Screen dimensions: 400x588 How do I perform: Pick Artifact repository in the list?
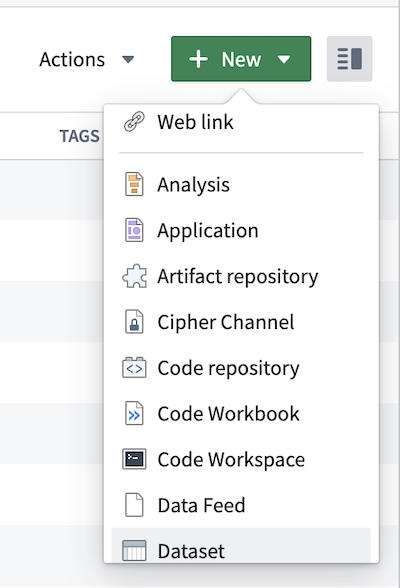(x=241, y=276)
